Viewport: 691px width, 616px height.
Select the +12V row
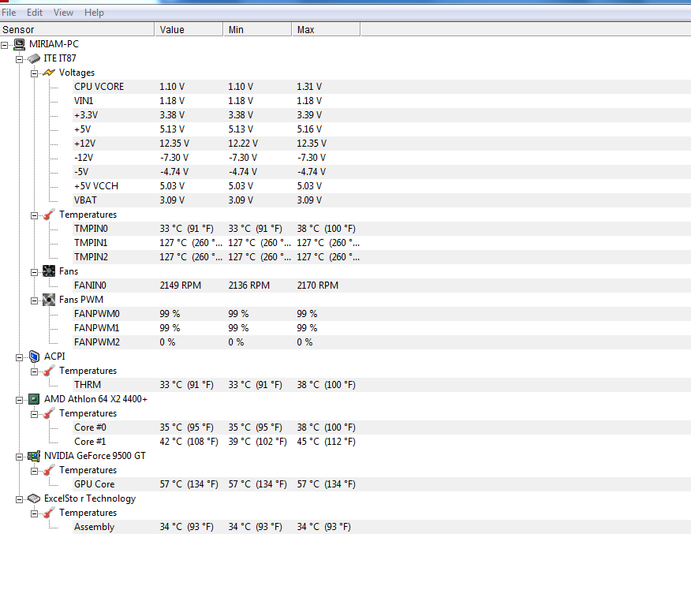point(382,144)
